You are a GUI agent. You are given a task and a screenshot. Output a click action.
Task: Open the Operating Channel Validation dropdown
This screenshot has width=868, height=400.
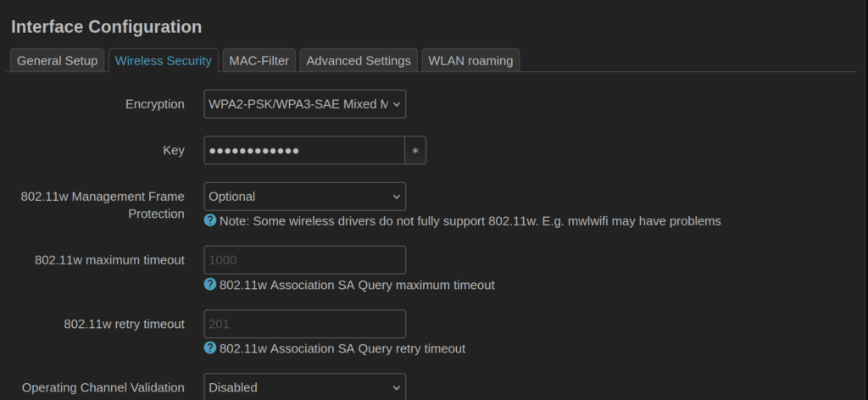(304, 387)
